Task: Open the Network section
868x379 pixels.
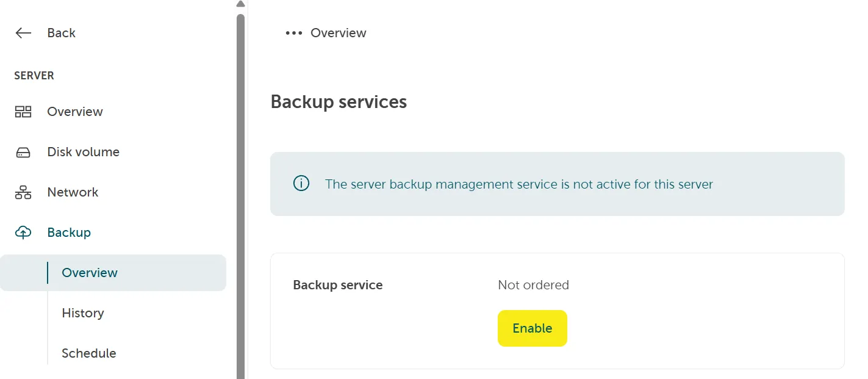Action: (72, 192)
